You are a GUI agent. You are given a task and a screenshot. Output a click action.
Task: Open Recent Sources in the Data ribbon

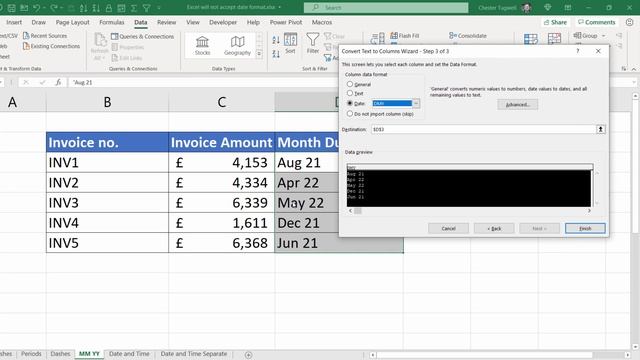[45, 36]
